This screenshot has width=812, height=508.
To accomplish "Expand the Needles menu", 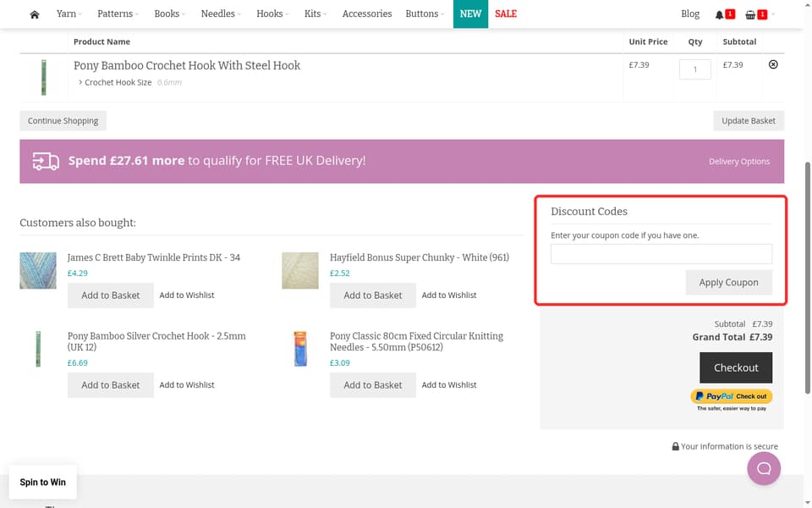I will [x=221, y=14].
